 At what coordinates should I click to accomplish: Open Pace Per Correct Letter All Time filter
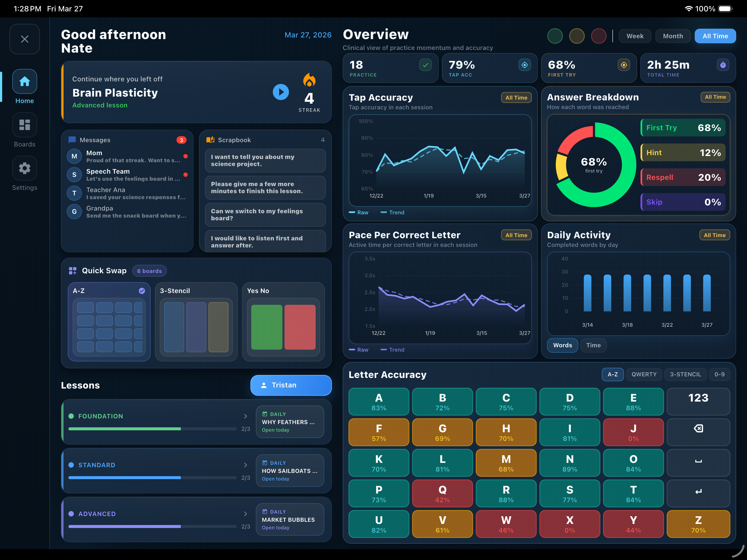point(516,235)
